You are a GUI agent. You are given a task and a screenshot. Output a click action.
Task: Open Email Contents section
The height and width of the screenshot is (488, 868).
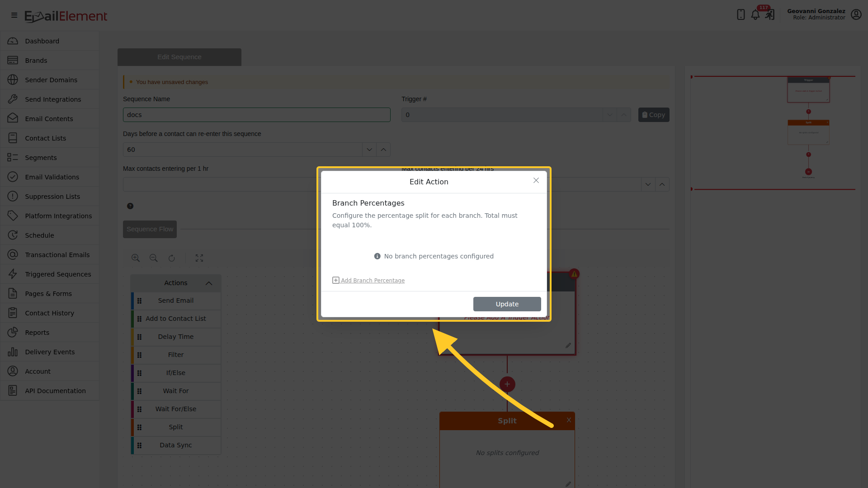point(50,119)
